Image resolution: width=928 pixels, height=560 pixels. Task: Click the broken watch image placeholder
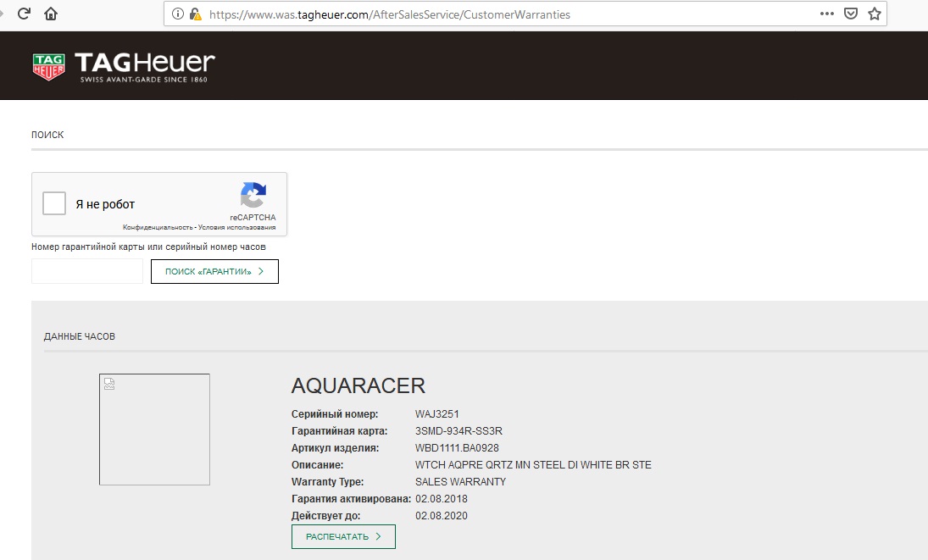click(154, 430)
